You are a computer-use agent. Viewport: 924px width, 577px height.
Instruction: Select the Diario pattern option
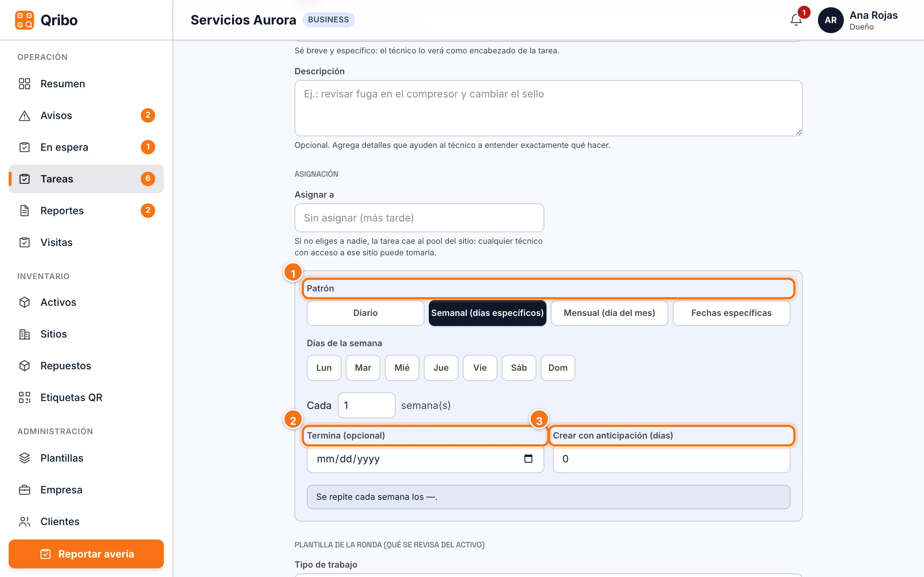point(365,313)
